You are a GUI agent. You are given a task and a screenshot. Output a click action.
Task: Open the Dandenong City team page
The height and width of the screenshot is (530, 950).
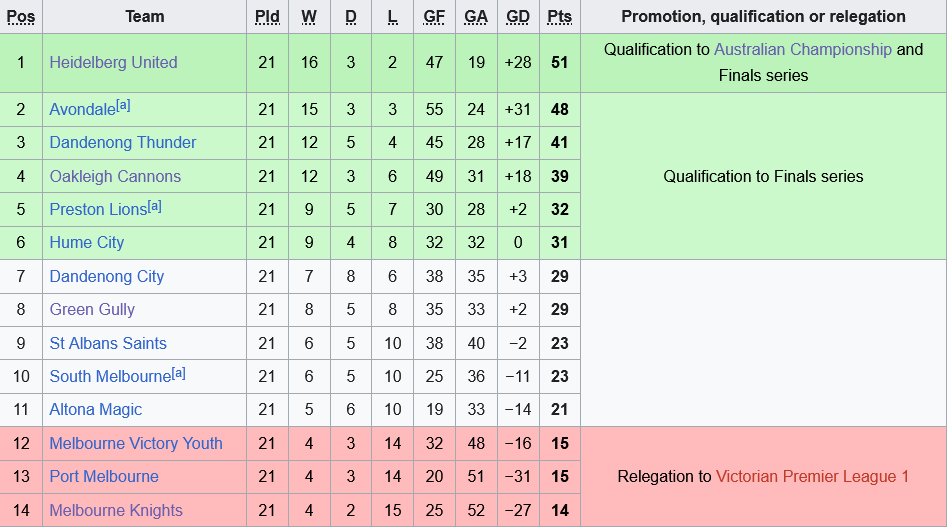107,276
